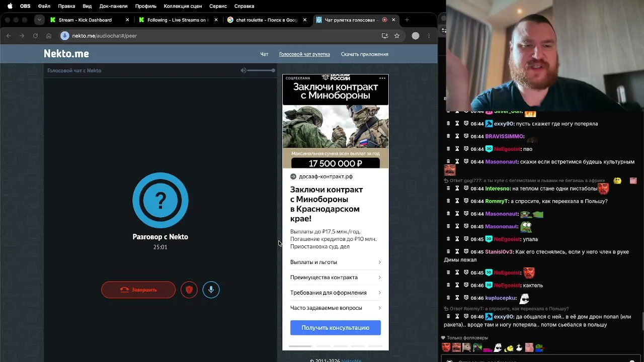The height and width of the screenshot is (362, 644).
Task: Open a new browser tab
Action: click(407, 20)
